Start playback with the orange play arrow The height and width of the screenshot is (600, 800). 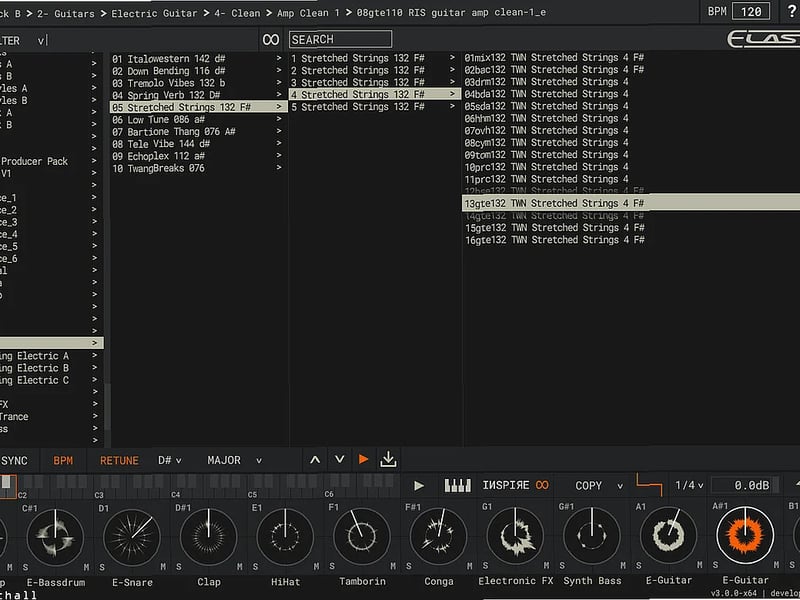pyautogui.click(x=364, y=460)
